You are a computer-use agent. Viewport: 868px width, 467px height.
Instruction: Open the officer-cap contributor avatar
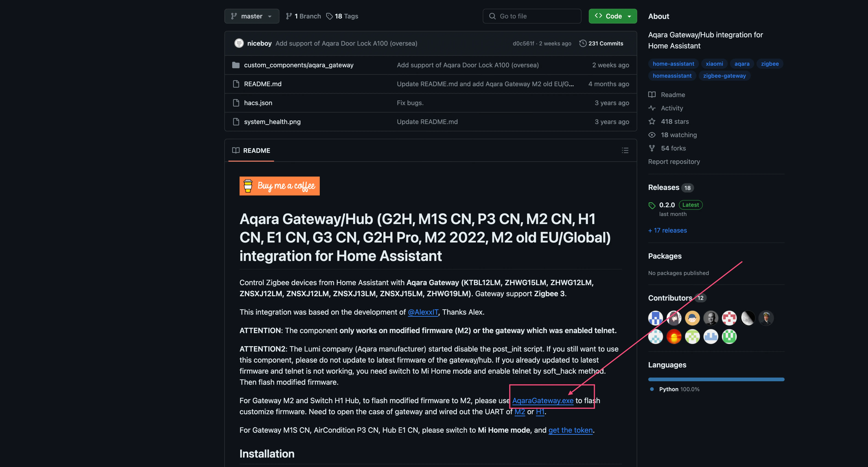coord(766,318)
